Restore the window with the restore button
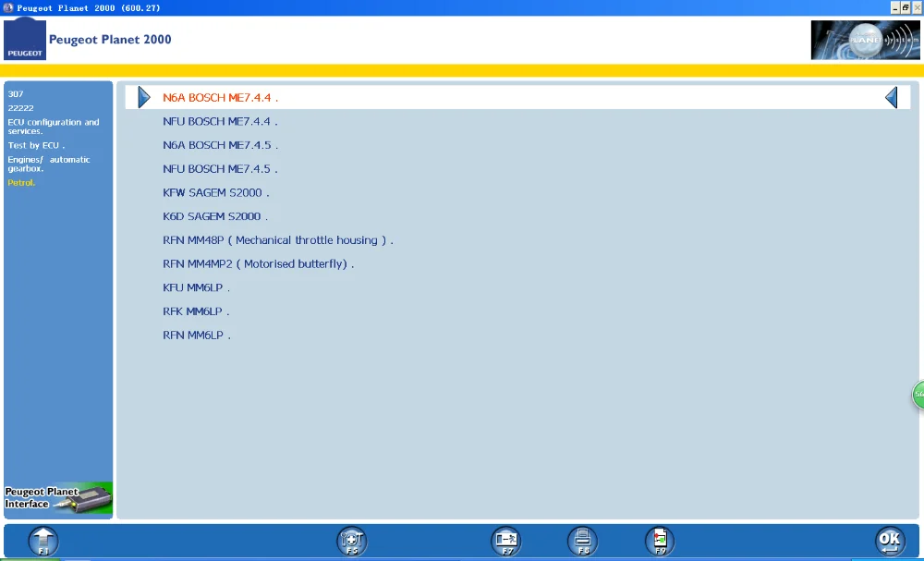The width and height of the screenshot is (924, 561). click(906, 7)
